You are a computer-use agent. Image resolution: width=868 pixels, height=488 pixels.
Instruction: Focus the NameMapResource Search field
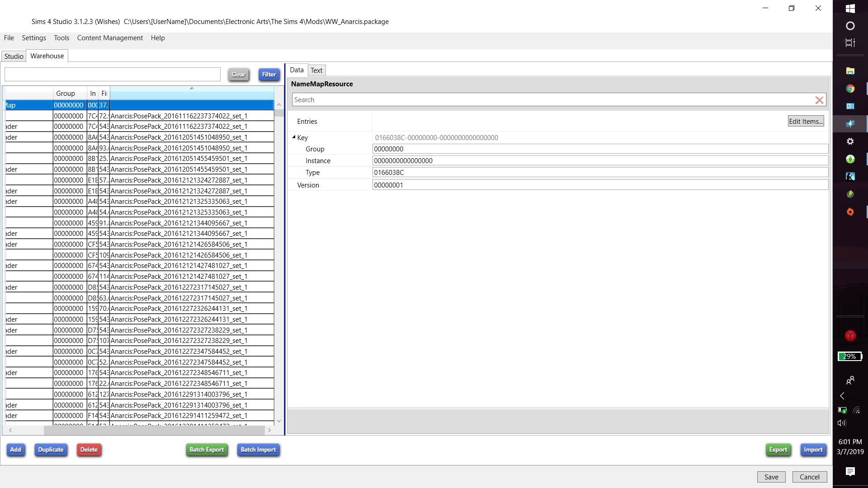pos(553,100)
